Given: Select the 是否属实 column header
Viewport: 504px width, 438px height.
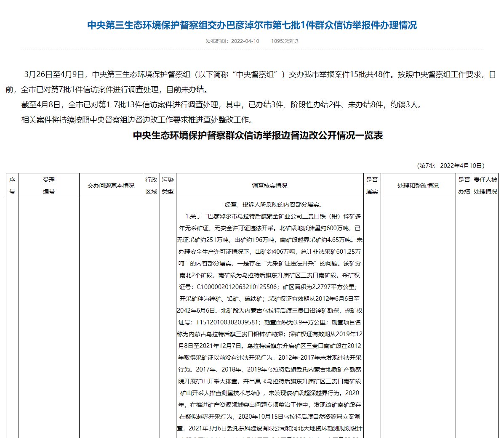Looking at the screenshot, I should click(x=372, y=186).
